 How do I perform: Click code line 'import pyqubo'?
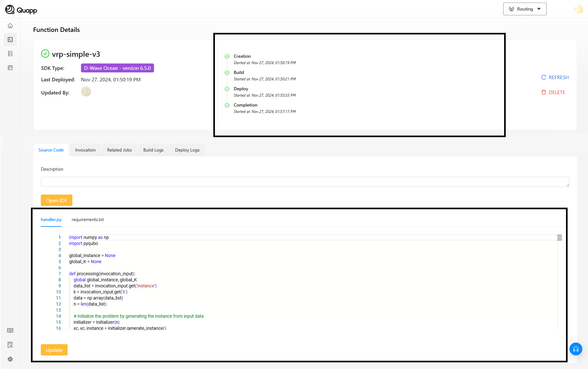[x=84, y=243]
